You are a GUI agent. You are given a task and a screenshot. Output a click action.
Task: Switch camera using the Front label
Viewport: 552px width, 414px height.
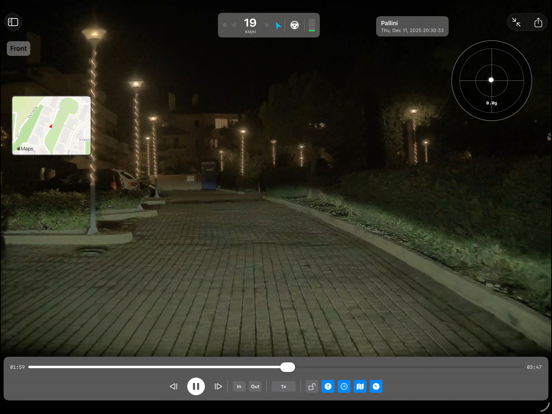point(18,49)
